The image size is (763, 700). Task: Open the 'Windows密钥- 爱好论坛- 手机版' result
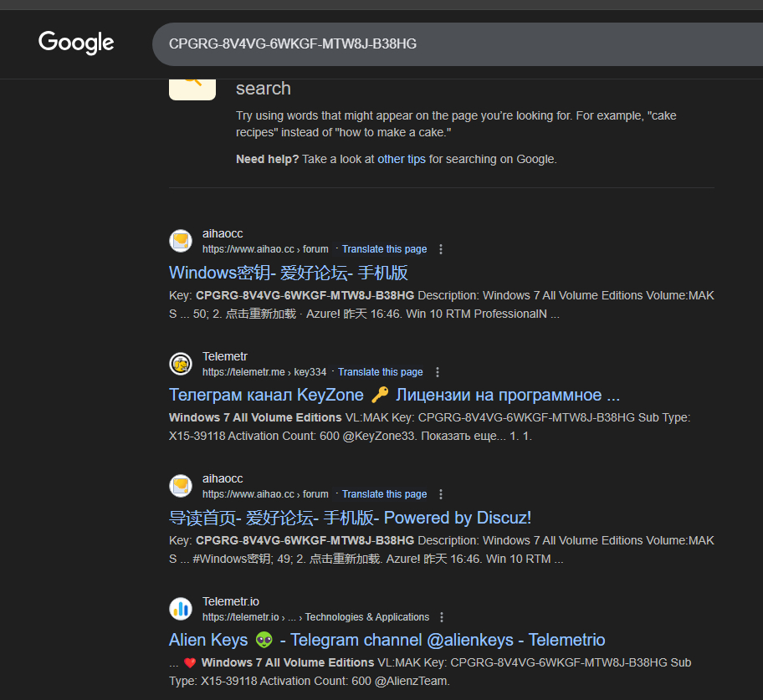288,273
